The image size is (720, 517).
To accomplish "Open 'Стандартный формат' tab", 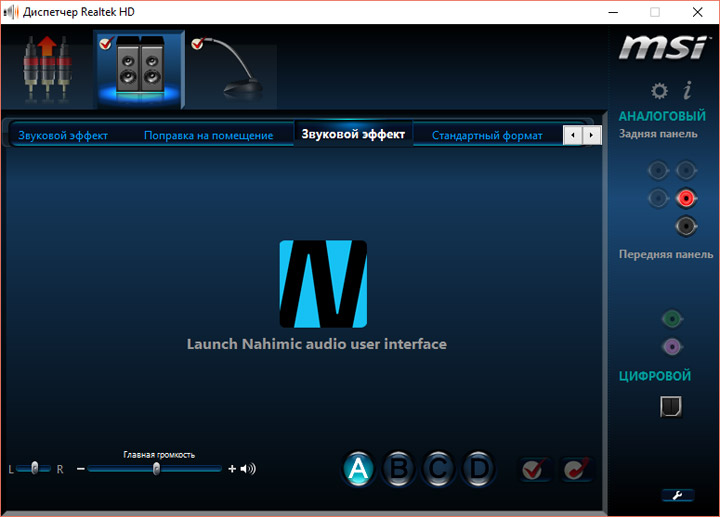I will [487, 135].
